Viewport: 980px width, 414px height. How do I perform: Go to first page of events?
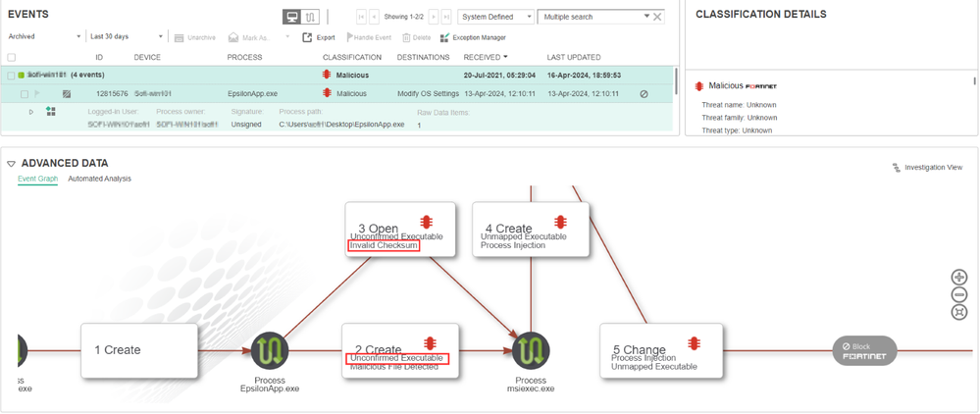coord(361,17)
